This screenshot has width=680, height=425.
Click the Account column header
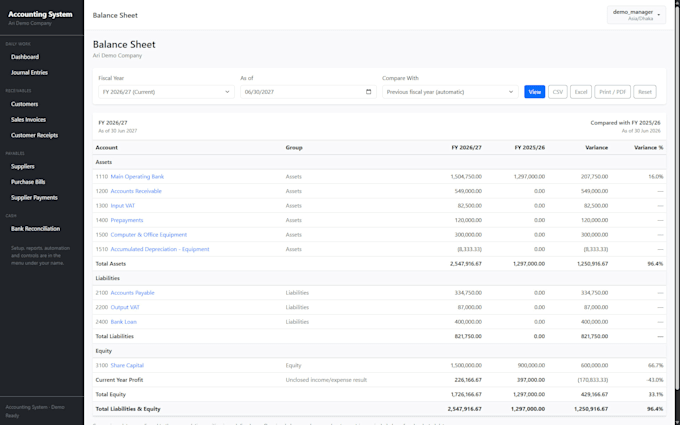point(106,148)
